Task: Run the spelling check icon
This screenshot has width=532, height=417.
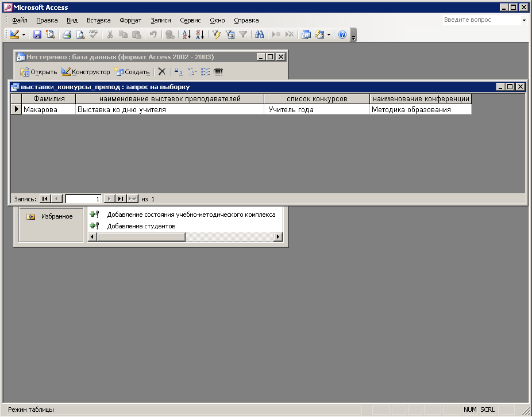Action: (x=93, y=35)
